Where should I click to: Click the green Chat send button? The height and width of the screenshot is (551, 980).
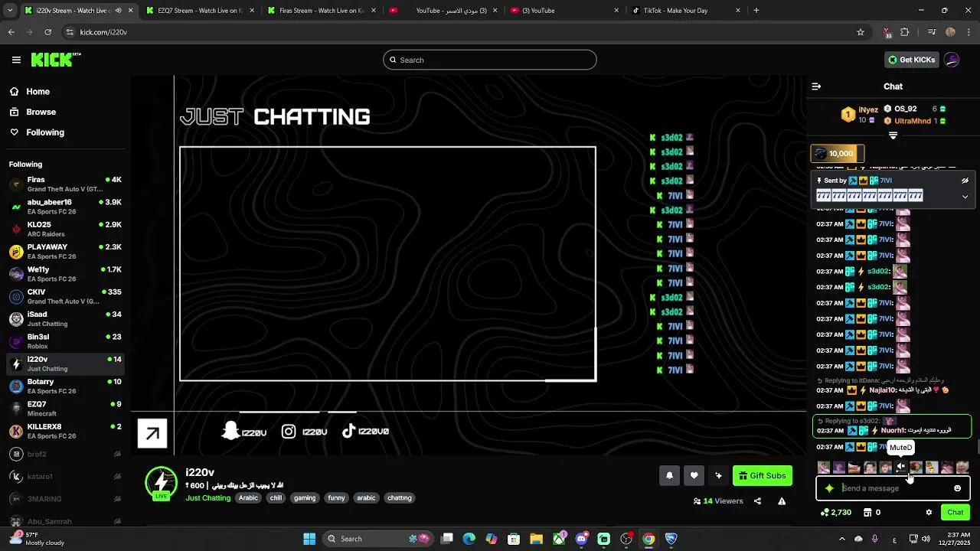[955, 512]
